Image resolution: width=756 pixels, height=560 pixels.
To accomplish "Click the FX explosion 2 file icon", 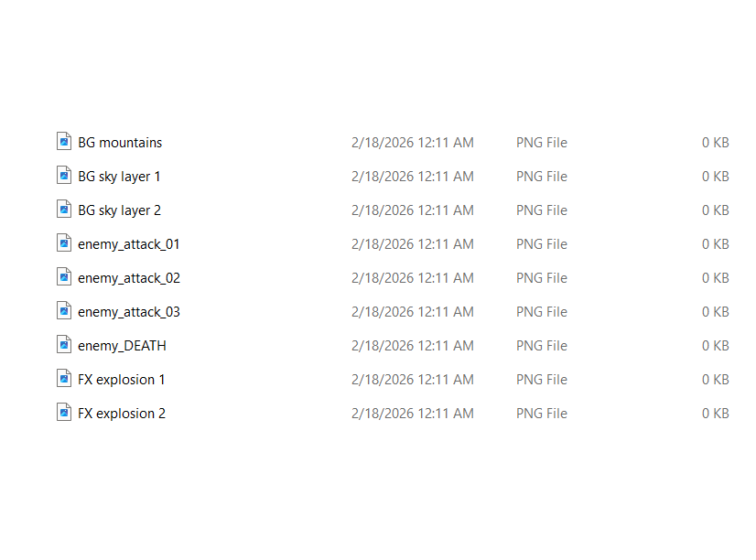I will point(64,413).
